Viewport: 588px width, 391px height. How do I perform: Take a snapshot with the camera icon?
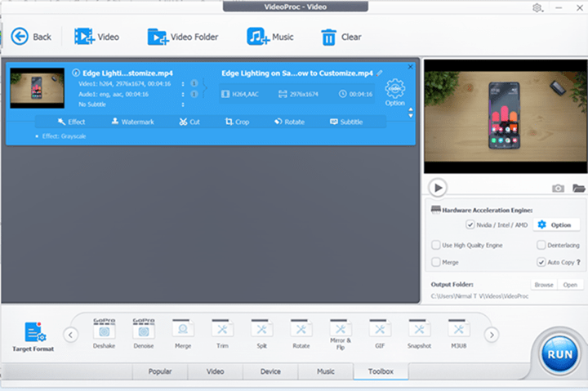tap(558, 189)
